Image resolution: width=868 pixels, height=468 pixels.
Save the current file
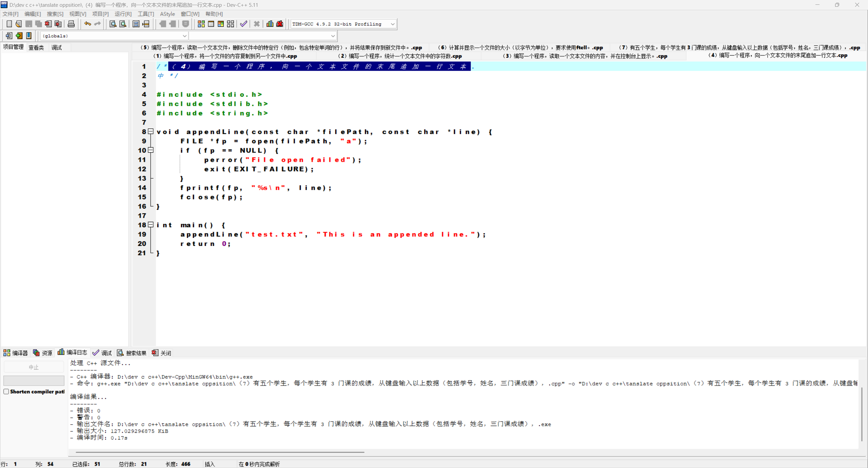pyautogui.click(x=29, y=24)
